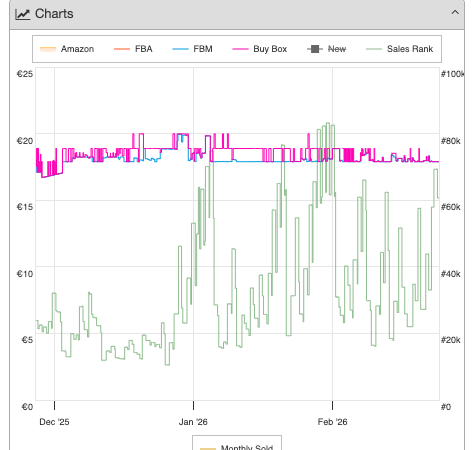Click the Feb '26 axis label
Screen dimensions: 474x450
click(x=332, y=422)
